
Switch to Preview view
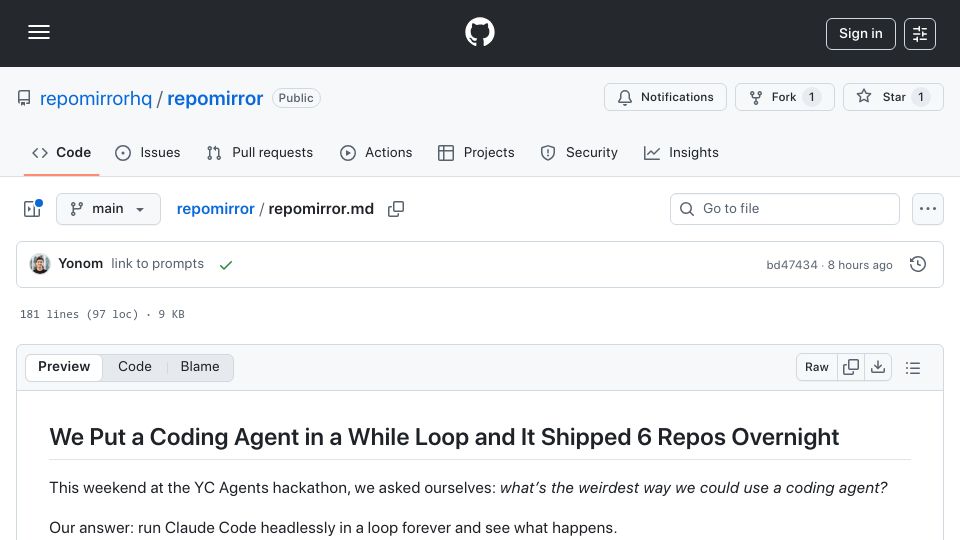click(64, 367)
